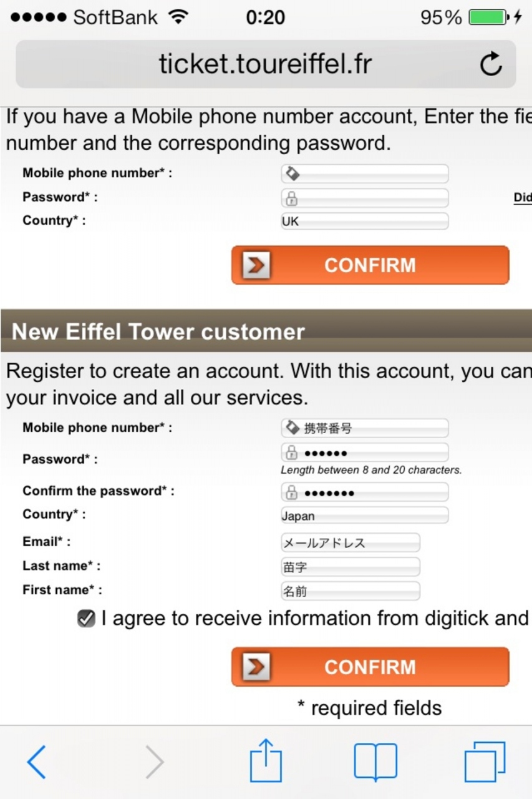Uncheck the agree to receive information checkbox
The width and height of the screenshot is (532, 799).
click(86, 619)
